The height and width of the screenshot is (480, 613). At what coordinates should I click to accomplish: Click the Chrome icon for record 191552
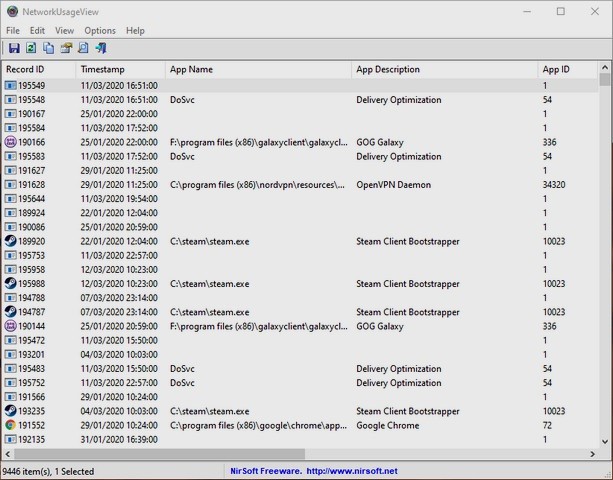(x=10, y=425)
